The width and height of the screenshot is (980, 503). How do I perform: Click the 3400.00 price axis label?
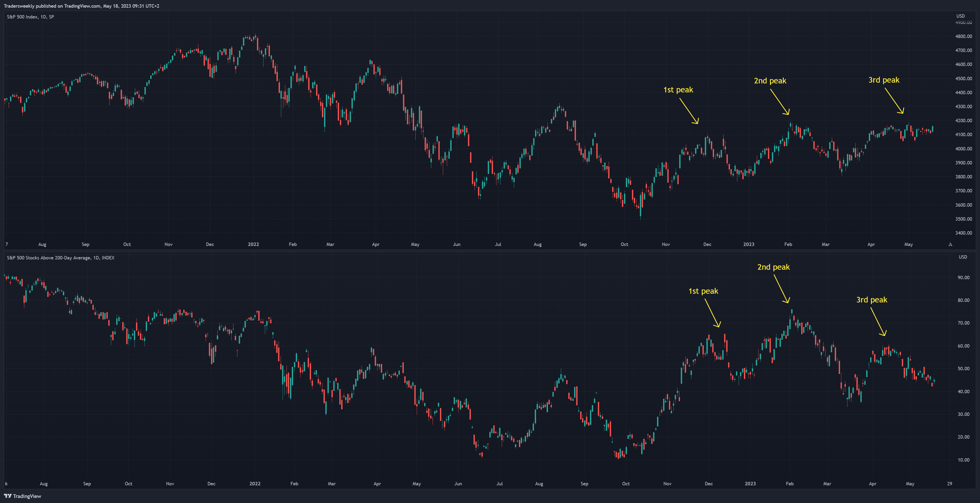coord(964,233)
